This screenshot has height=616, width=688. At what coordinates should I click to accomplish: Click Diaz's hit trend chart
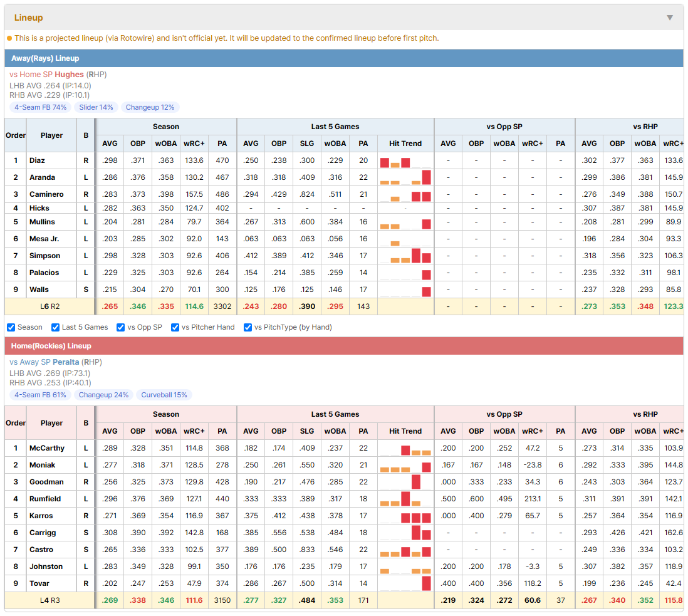click(405, 161)
